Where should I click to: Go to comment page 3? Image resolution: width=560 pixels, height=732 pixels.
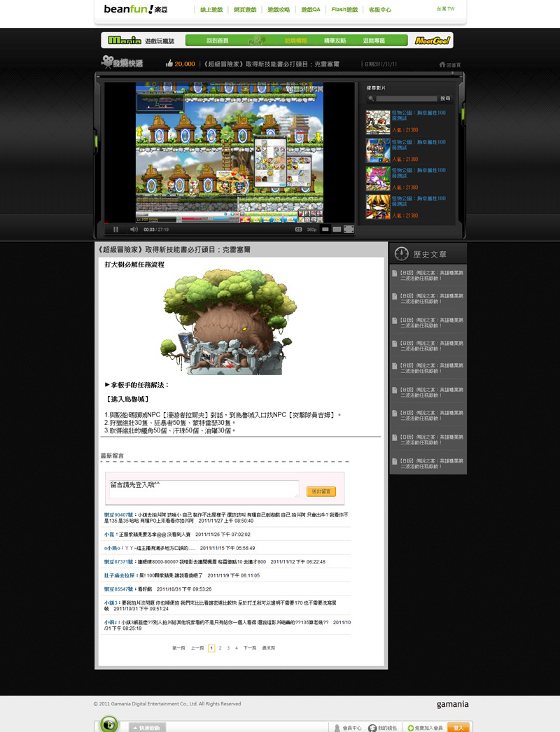[228, 648]
